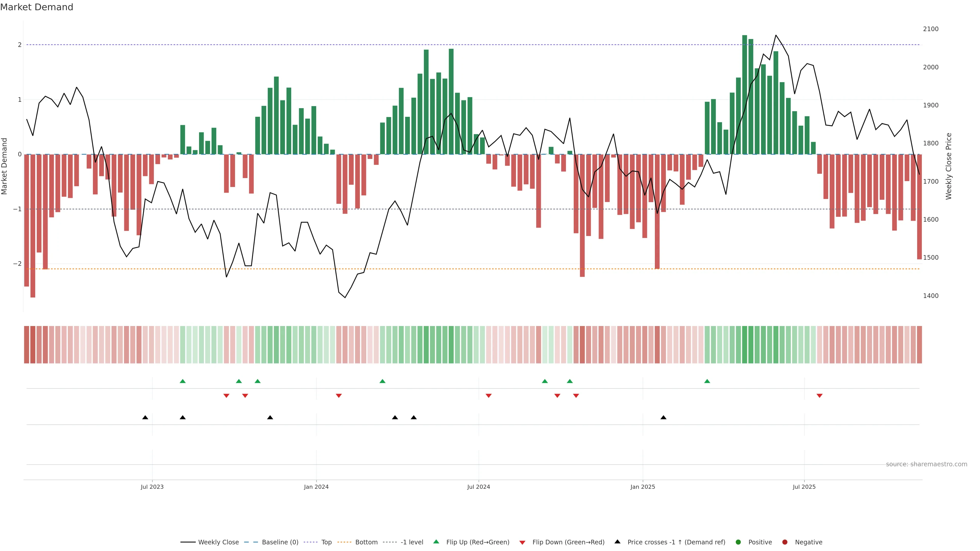Screen dimensions: 980x551
Task: Click the black triangle marker just after Jan 2025
Action: (663, 417)
